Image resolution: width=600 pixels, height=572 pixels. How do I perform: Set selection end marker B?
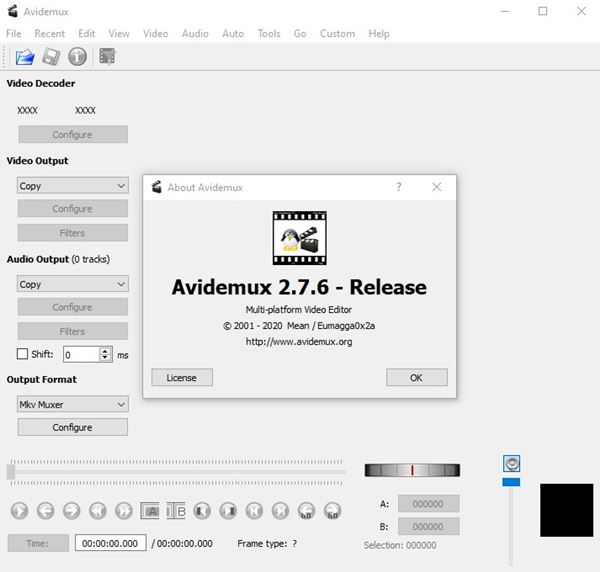[176, 511]
